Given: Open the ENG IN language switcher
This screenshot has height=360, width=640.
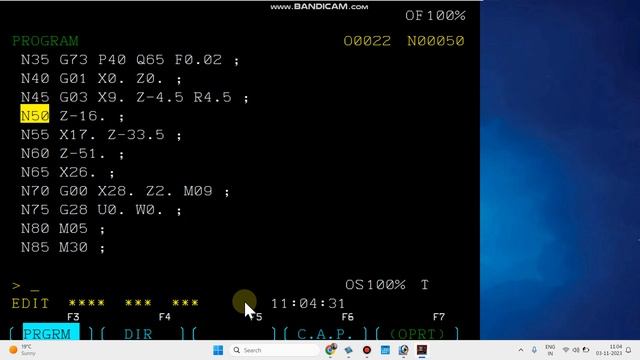Looking at the screenshot, I should pos(550,350).
